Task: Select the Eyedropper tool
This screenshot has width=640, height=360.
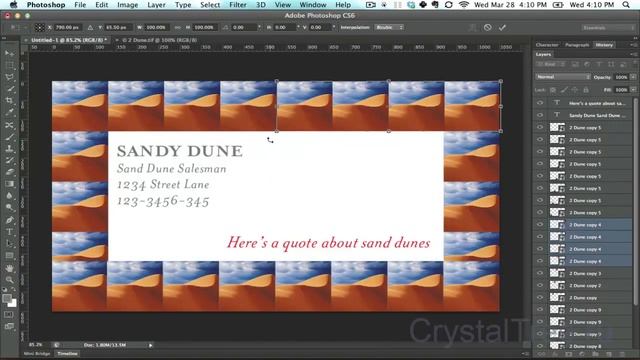Action: click(9, 112)
